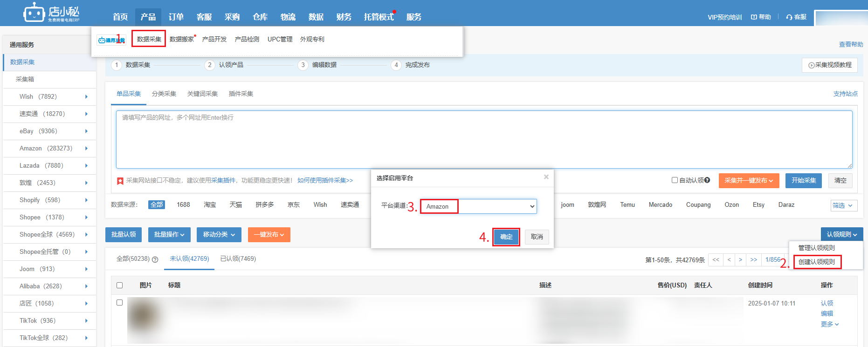Click the red bookmark warning icon

[x=120, y=181]
